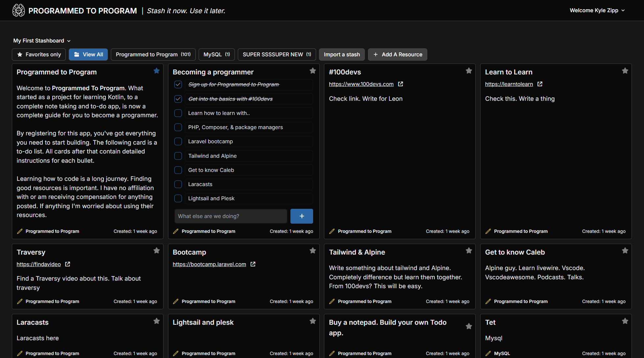This screenshot has height=358, width=644.
Task: Edit #100devs card pencil icon
Action: tap(332, 231)
